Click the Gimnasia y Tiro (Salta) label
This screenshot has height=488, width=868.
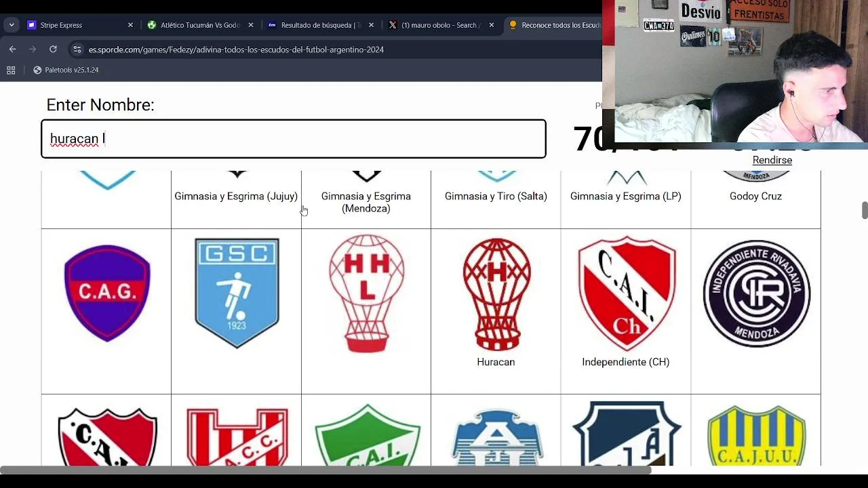coord(496,196)
